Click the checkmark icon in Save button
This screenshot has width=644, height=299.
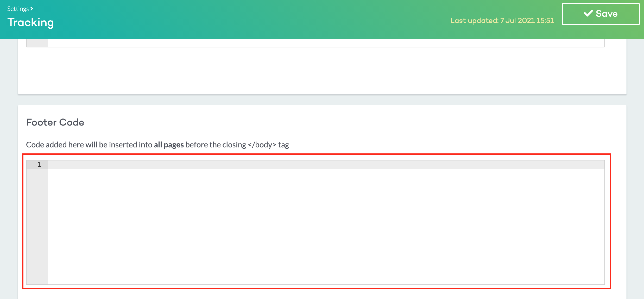point(588,13)
